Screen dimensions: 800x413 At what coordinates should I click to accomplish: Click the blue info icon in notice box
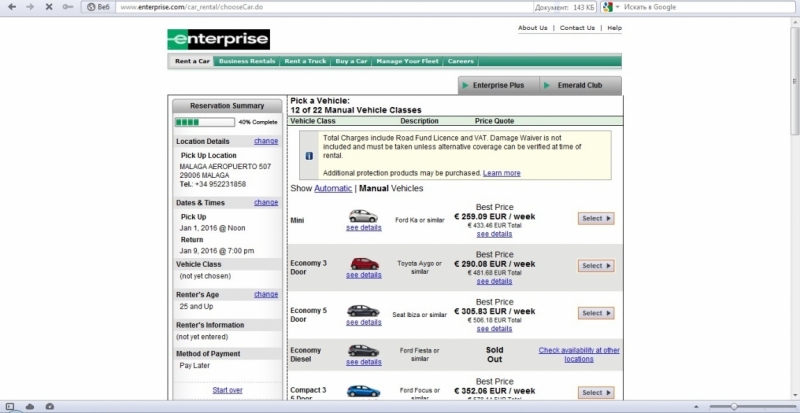308,156
